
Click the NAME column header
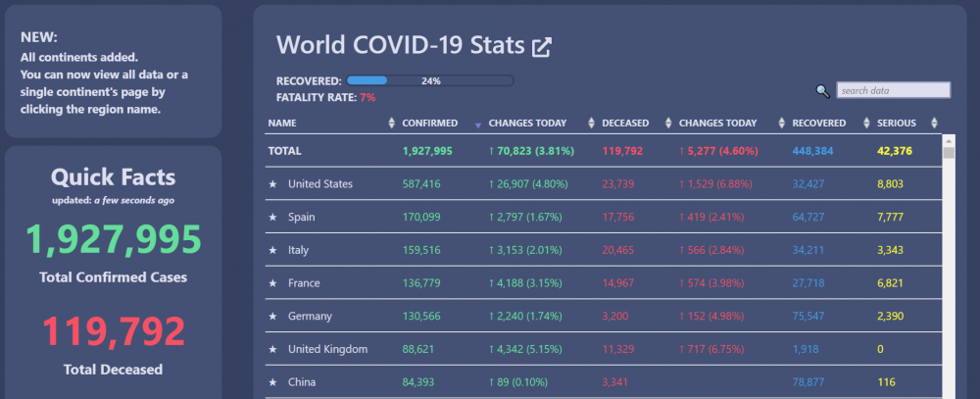[x=282, y=124]
